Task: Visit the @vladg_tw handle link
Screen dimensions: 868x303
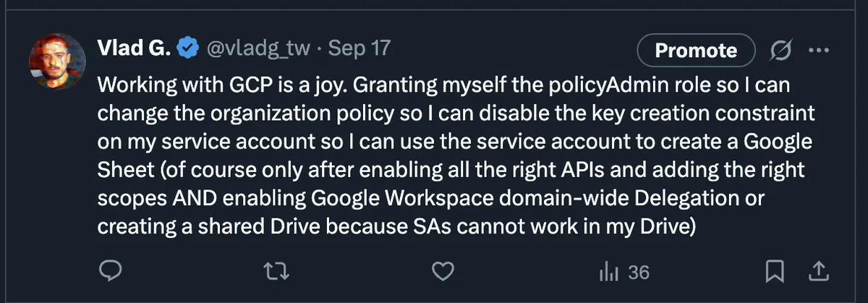Action: (x=259, y=48)
